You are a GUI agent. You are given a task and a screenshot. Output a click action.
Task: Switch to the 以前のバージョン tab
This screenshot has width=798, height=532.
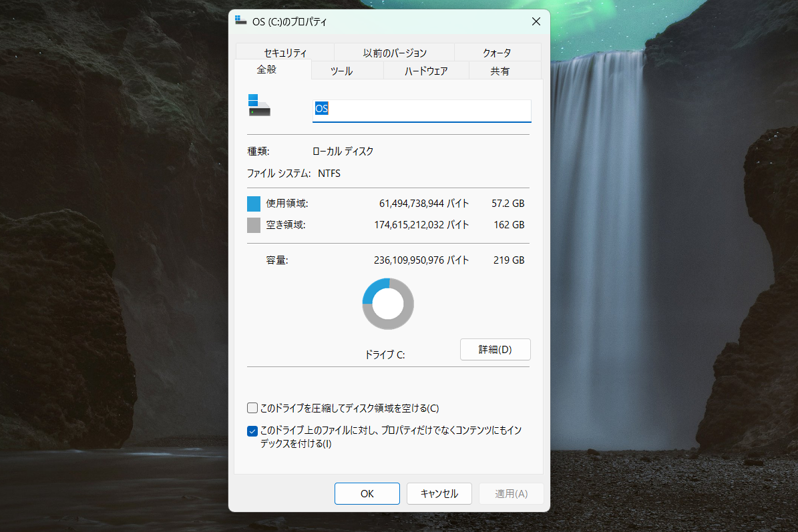(395, 52)
